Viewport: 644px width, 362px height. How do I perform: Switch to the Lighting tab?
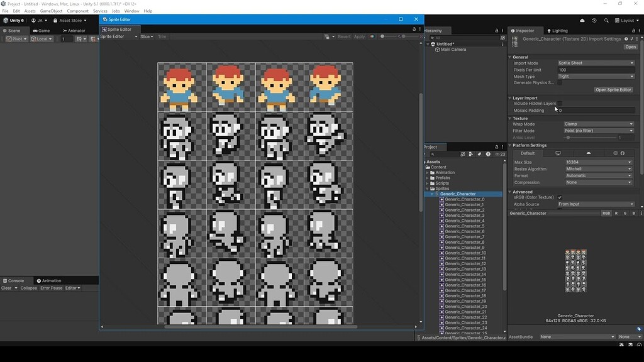pos(560,30)
